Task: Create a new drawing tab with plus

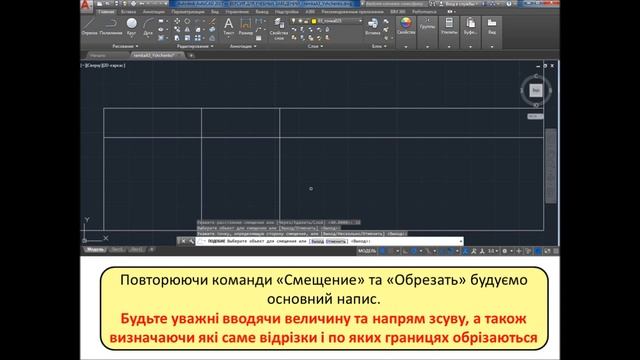Action: click(191, 56)
